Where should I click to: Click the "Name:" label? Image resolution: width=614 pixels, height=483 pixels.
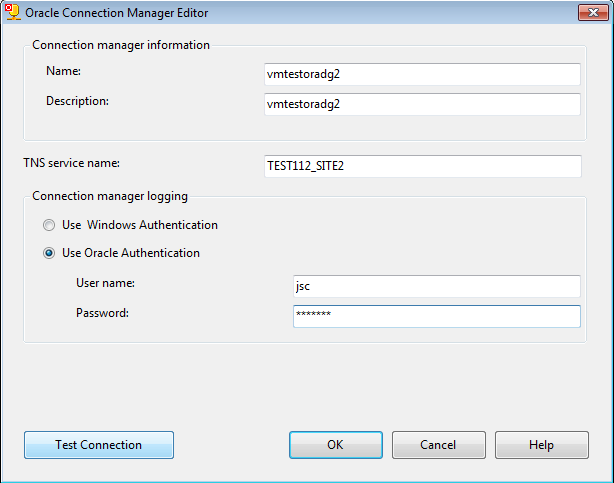pyautogui.click(x=62, y=71)
